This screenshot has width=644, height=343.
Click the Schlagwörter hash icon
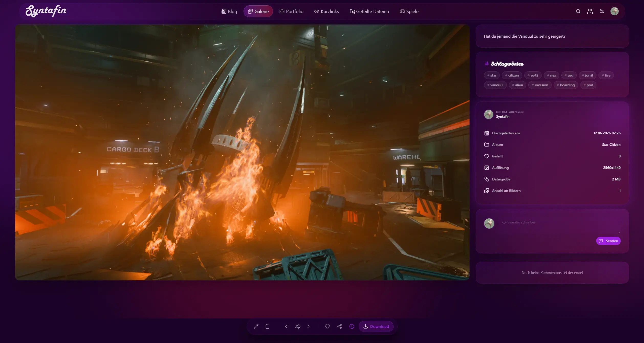(x=486, y=64)
